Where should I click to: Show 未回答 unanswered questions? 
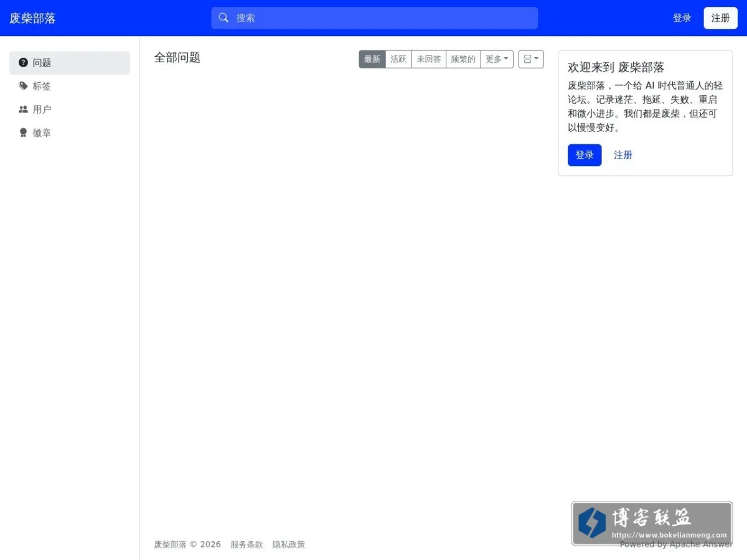(x=429, y=59)
